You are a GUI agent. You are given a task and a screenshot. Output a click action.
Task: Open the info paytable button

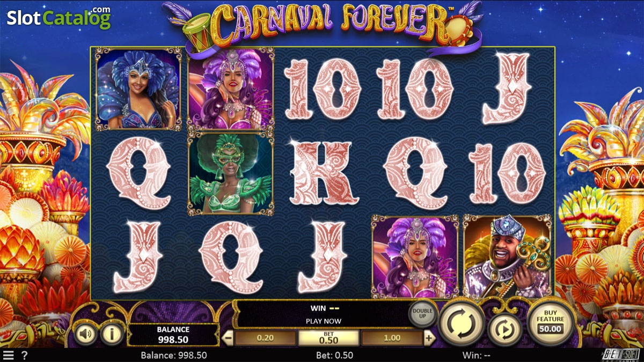point(112,334)
